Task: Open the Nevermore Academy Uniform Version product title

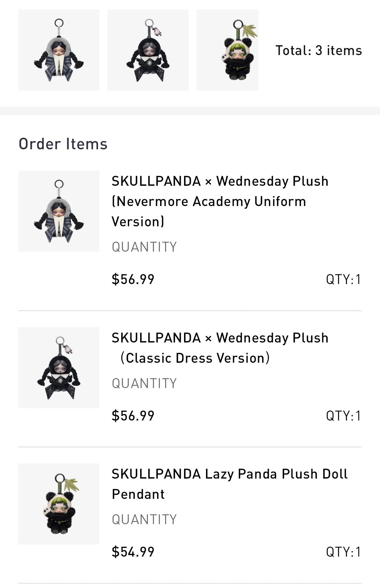Action: click(220, 201)
